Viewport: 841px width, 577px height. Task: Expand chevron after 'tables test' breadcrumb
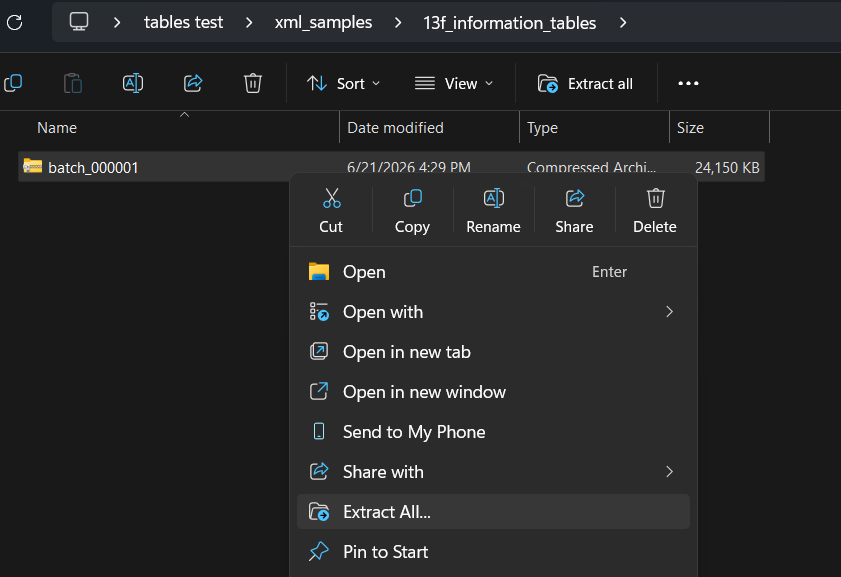pos(249,23)
